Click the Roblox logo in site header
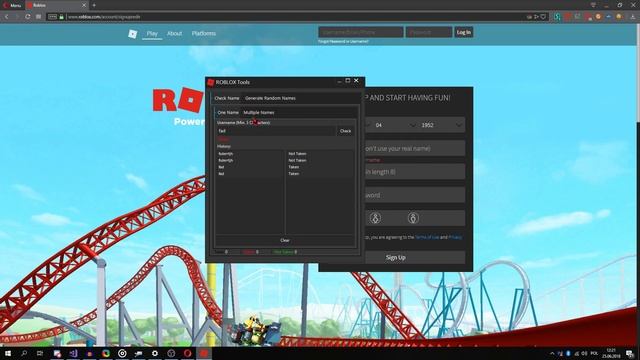The width and height of the screenshot is (640, 360). point(133,34)
